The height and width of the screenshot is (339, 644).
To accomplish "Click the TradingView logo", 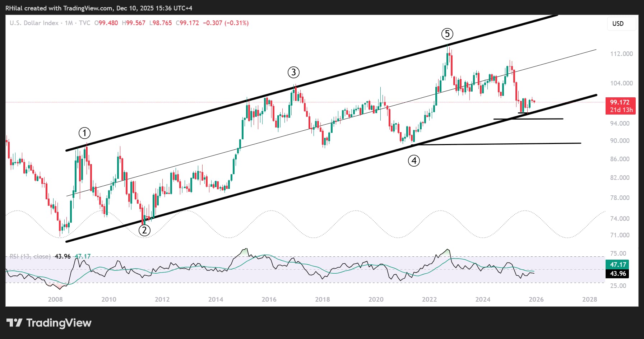I will [x=48, y=323].
